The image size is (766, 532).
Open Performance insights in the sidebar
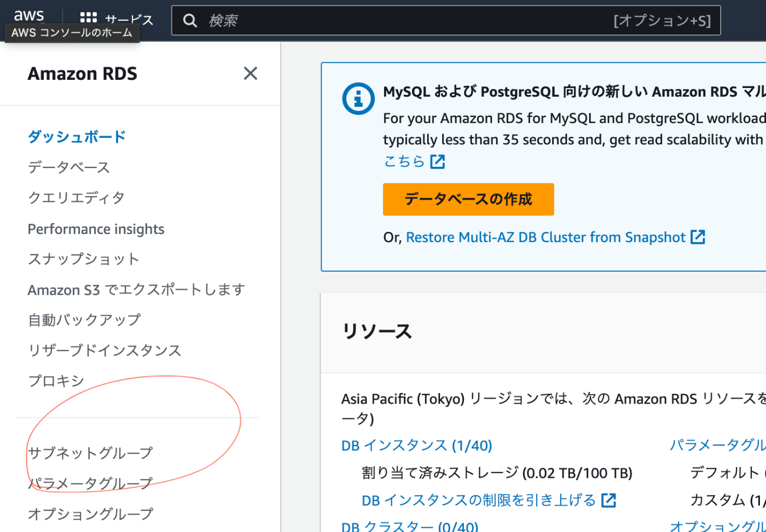pos(96,229)
